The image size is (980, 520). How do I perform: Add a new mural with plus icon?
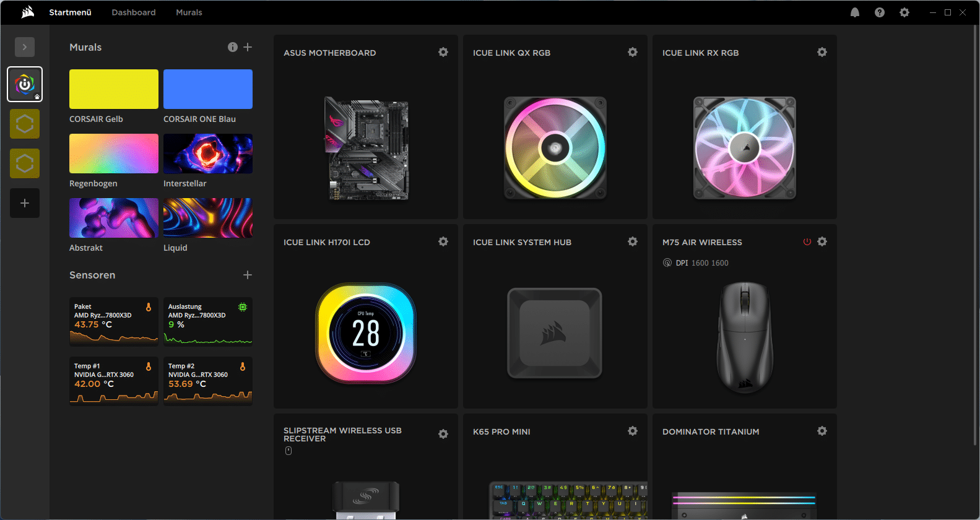pyautogui.click(x=248, y=47)
